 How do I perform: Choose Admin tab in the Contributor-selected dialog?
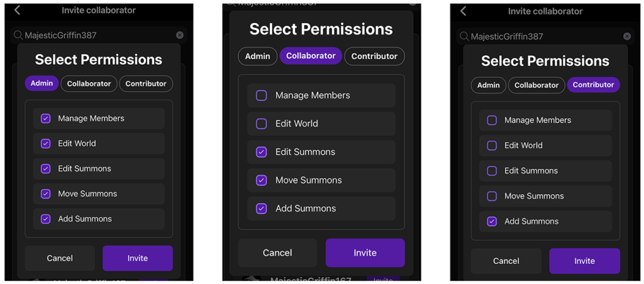click(x=489, y=85)
